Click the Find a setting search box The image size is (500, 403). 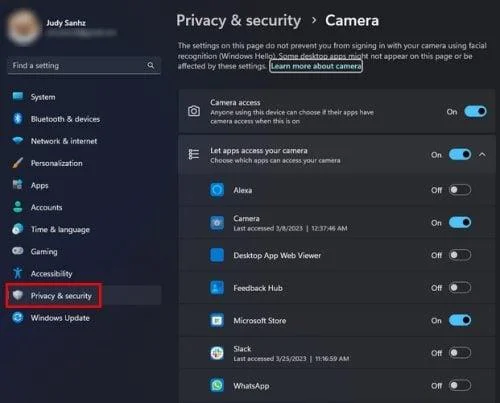[84, 66]
